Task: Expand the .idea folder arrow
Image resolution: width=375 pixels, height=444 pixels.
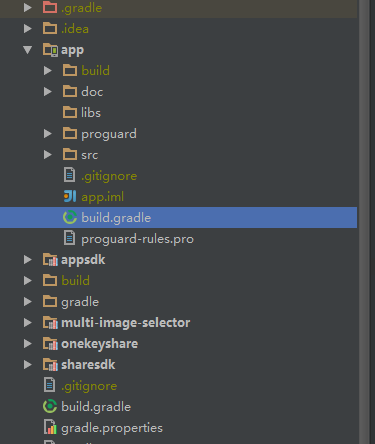Action: click(28, 29)
